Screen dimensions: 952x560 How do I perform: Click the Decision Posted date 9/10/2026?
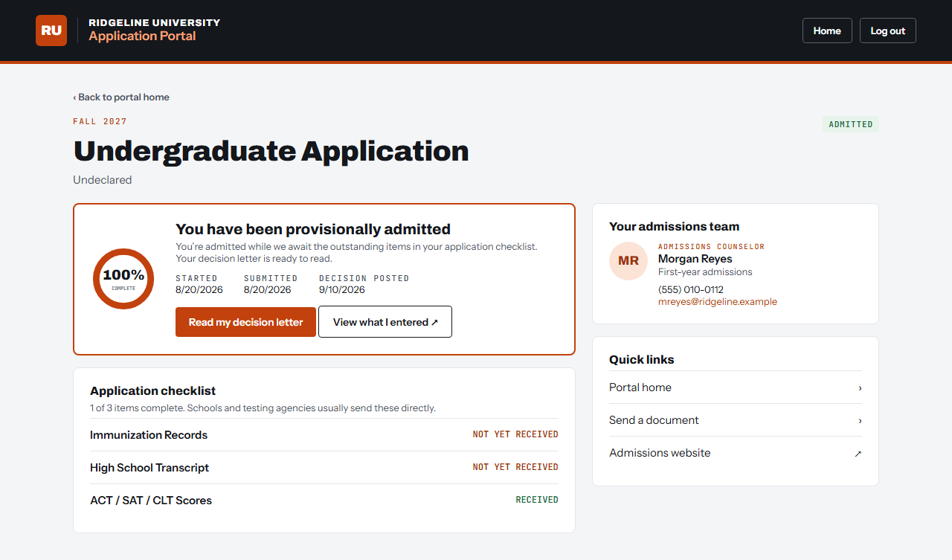342,290
